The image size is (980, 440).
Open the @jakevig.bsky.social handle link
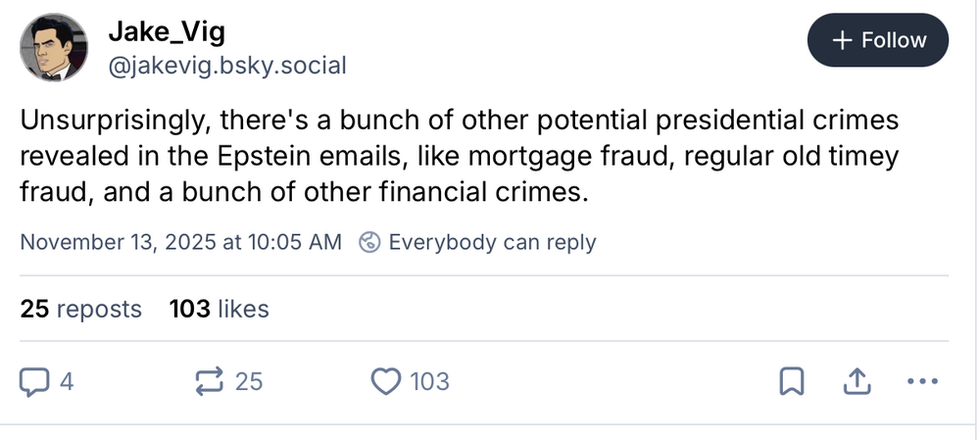tap(226, 66)
